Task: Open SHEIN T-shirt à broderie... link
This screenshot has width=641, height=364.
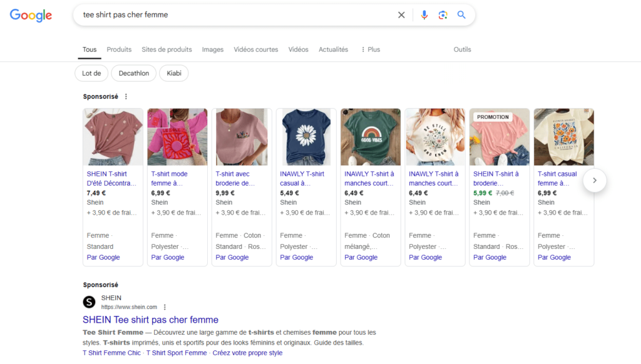Action: click(x=496, y=178)
